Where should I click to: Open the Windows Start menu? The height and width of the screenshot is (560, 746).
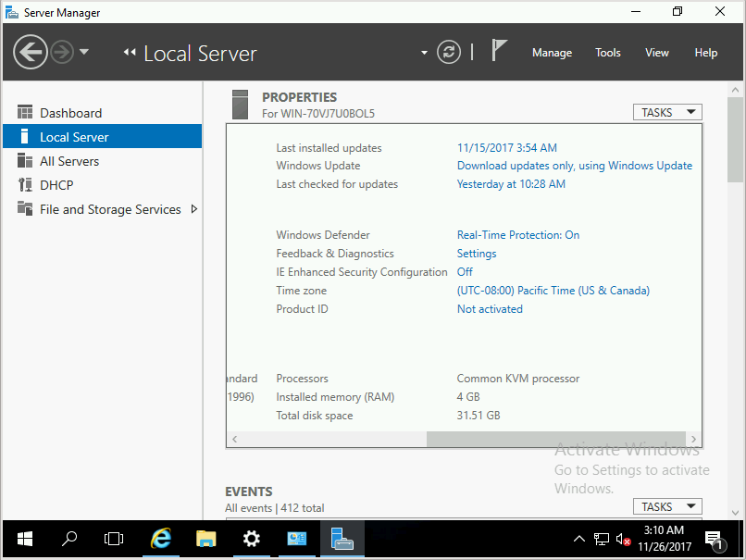[x=25, y=539]
